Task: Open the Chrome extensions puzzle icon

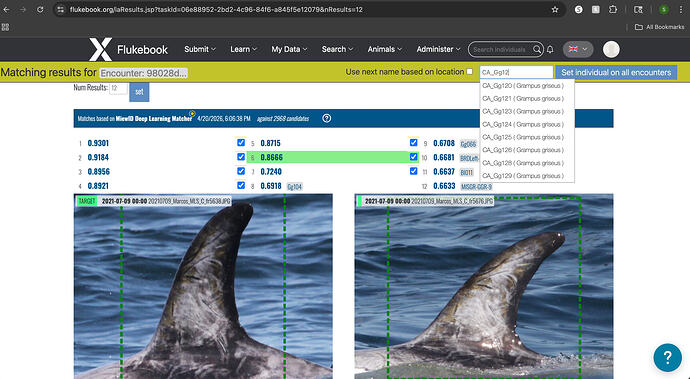Action: point(613,9)
